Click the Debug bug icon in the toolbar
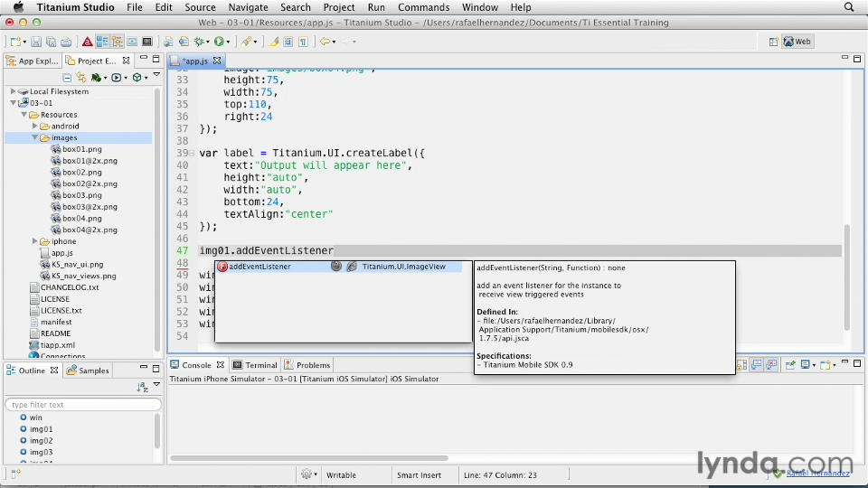The width and height of the screenshot is (868, 488). 199,42
